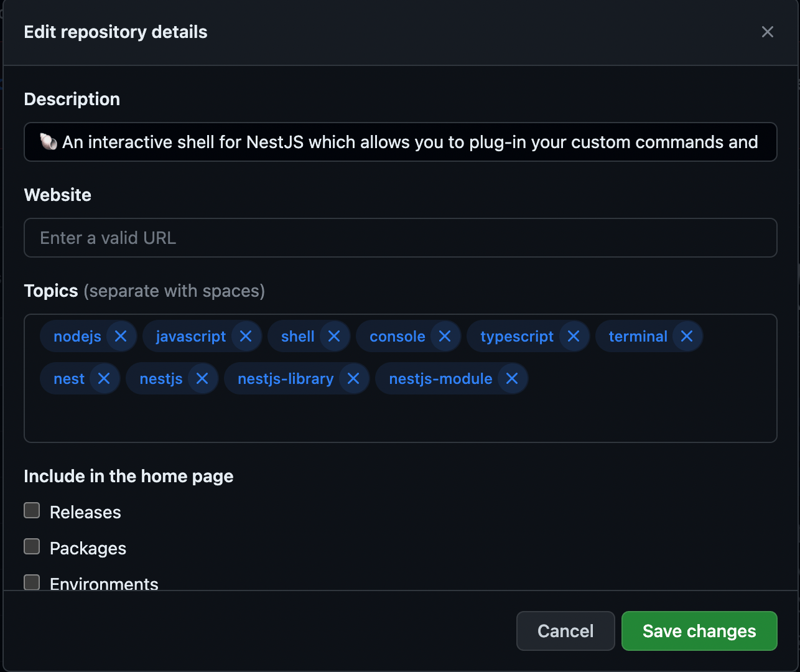Enable Releases on the home page
Screen dimensions: 800x672
click(x=32, y=510)
